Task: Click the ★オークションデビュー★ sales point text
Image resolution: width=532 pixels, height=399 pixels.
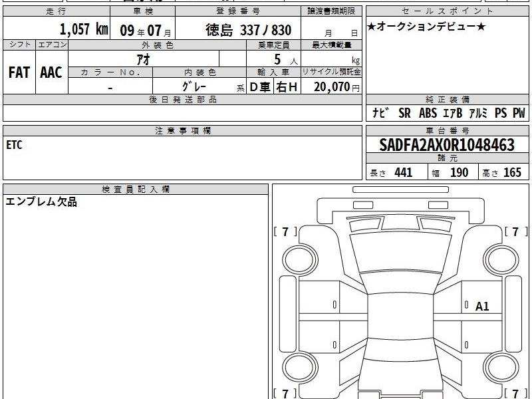Action: tap(426, 27)
